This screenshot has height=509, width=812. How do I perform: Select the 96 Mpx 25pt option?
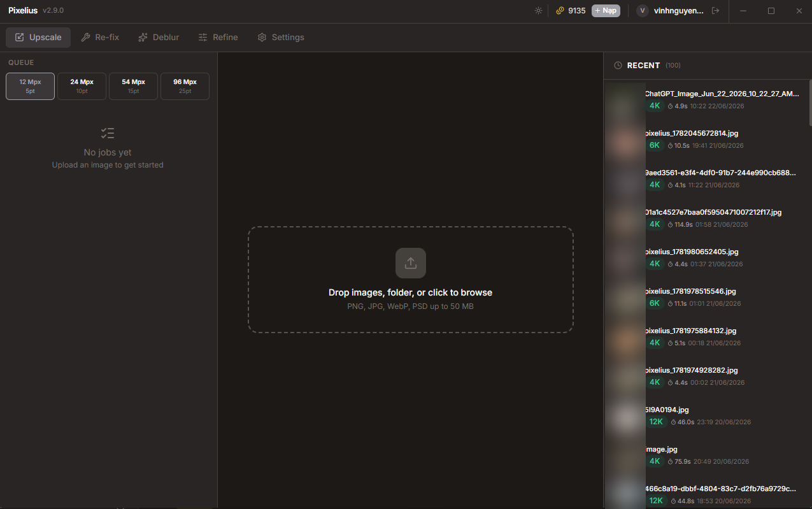185,86
